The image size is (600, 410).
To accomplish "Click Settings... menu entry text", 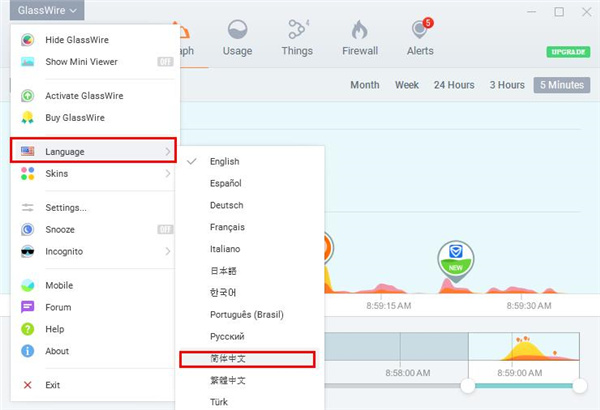I will coord(66,207).
